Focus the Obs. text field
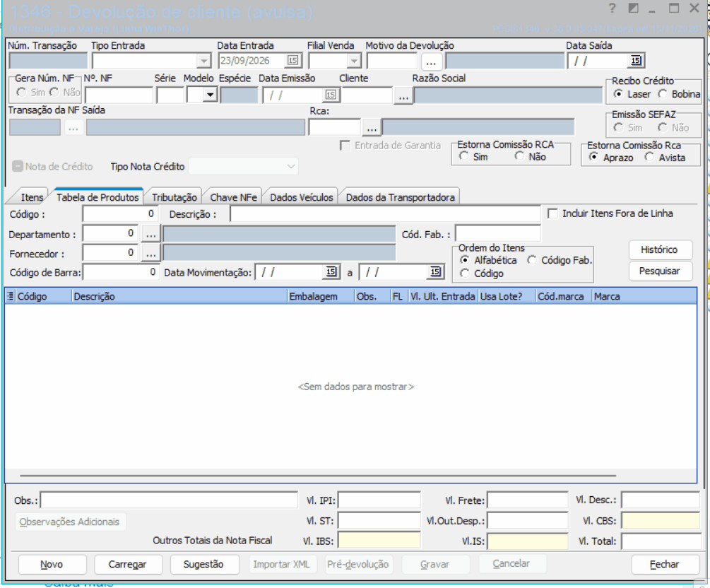 [169, 500]
